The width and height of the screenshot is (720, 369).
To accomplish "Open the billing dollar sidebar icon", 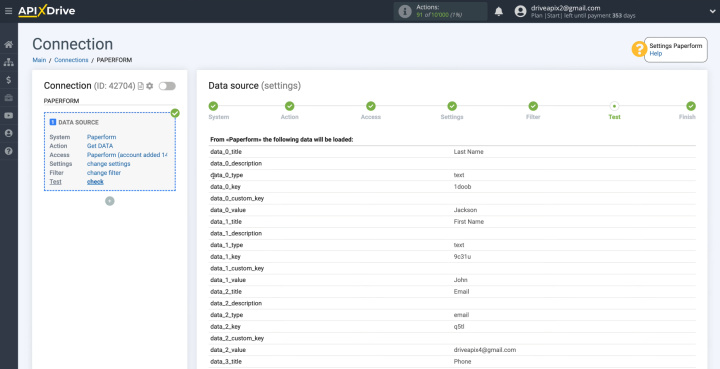I will (8, 80).
